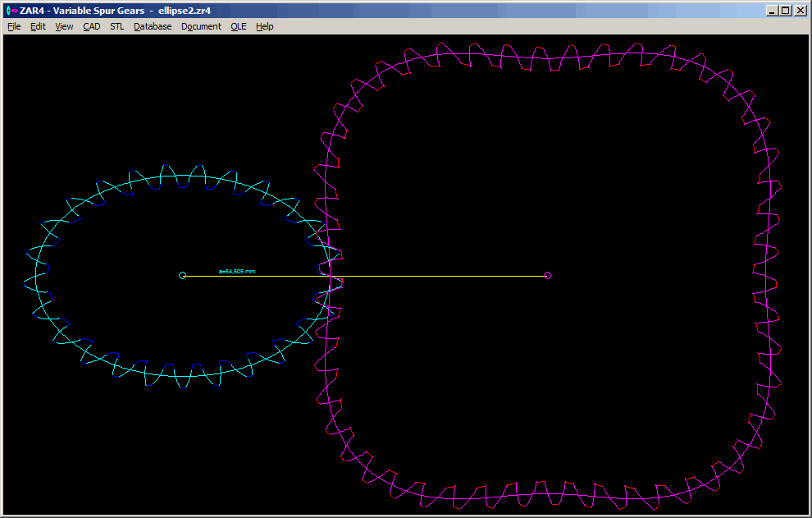Click the magenta gear center circle
The image size is (812, 518).
[x=547, y=276]
